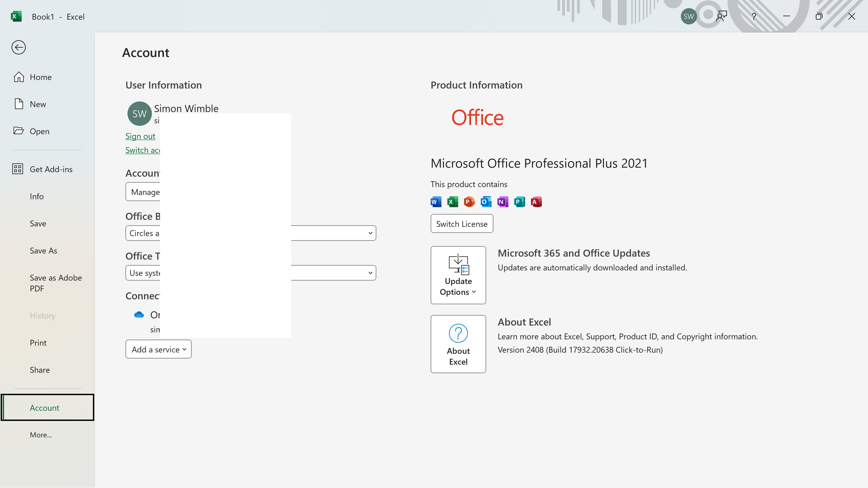Screen dimensions: 868x488
Task: Select Save As in the sidebar
Action: click(43, 251)
